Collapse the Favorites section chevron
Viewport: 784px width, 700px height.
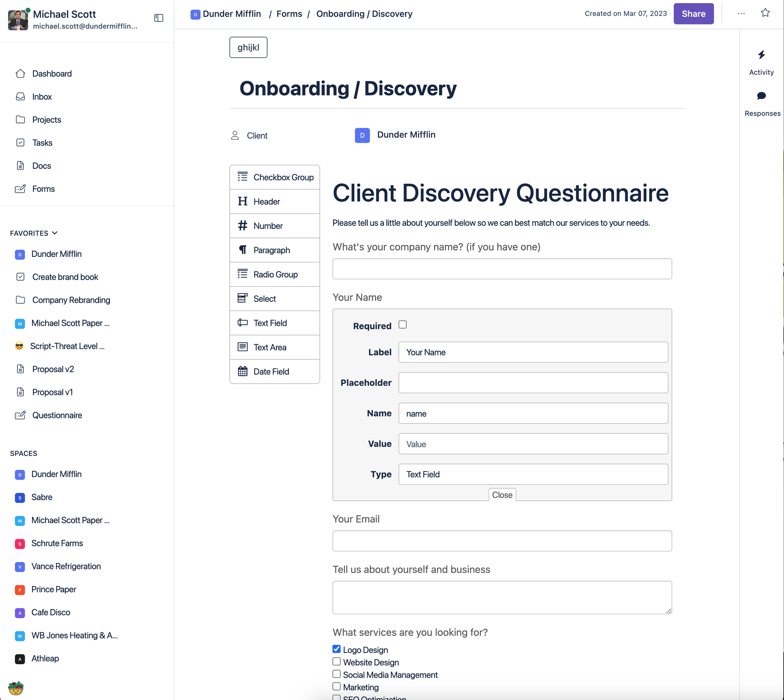point(55,233)
